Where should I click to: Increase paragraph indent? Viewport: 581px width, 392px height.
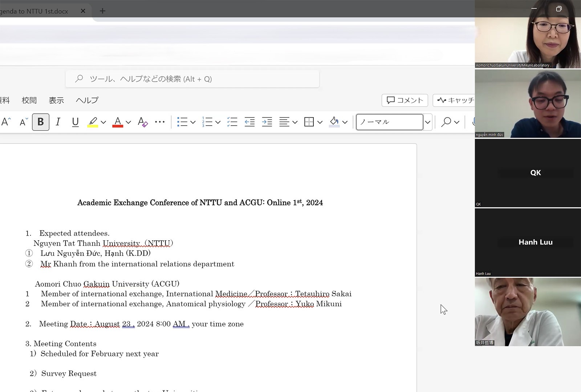(267, 122)
